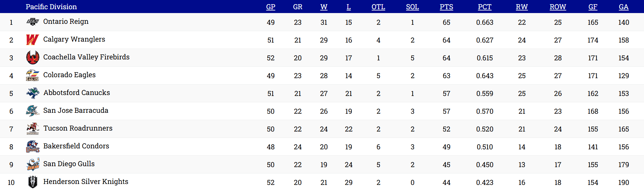This screenshot has width=644, height=190.
Task: Sort by the ROW column header
Action: (558, 7)
